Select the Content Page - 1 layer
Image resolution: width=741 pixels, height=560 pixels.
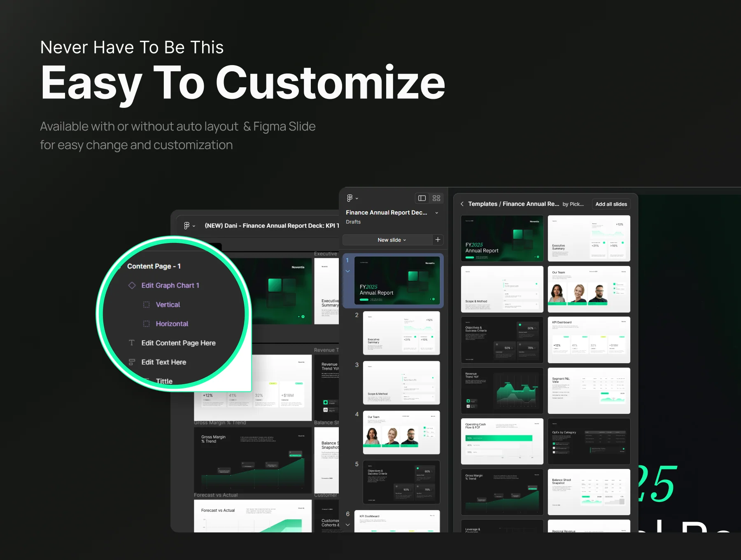[154, 266]
